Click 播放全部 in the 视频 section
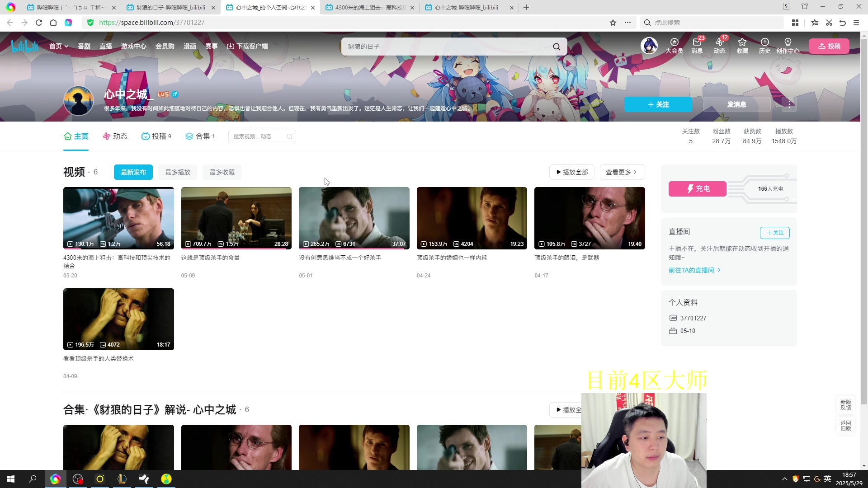This screenshot has height=488, width=868. (x=572, y=172)
